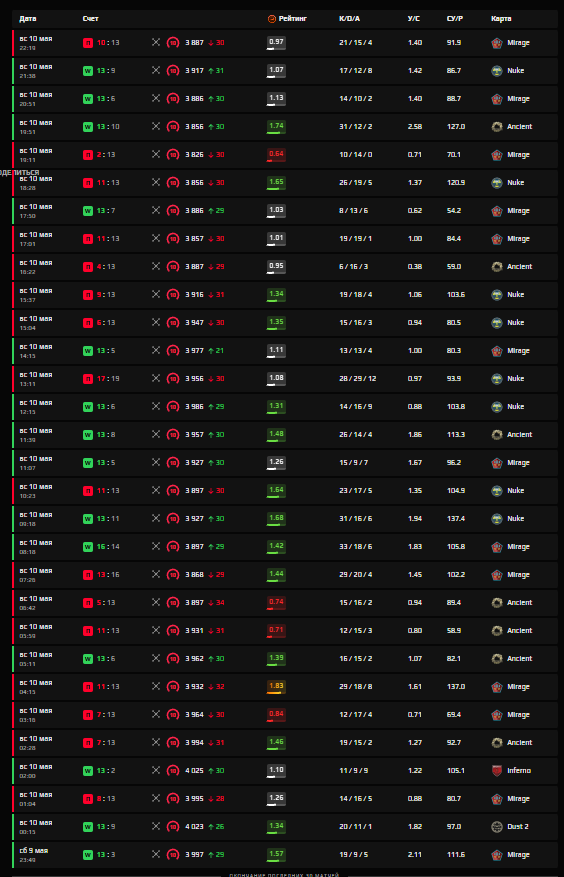The height and width of the screenshot is (877, 564).
Task: Click the Elo change up 21
Action: point(216,351)
